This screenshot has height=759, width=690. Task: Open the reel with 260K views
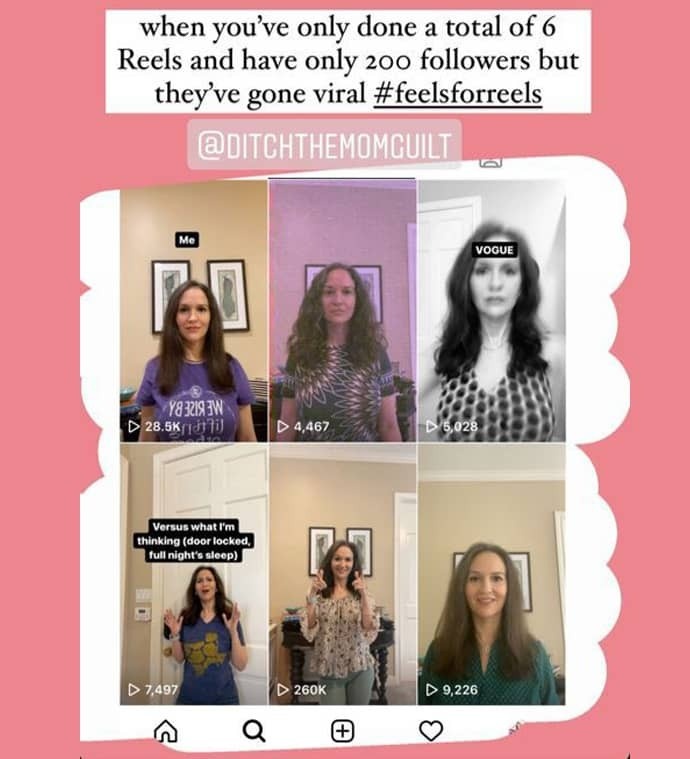pyautogui.click(x=342, y=574)
